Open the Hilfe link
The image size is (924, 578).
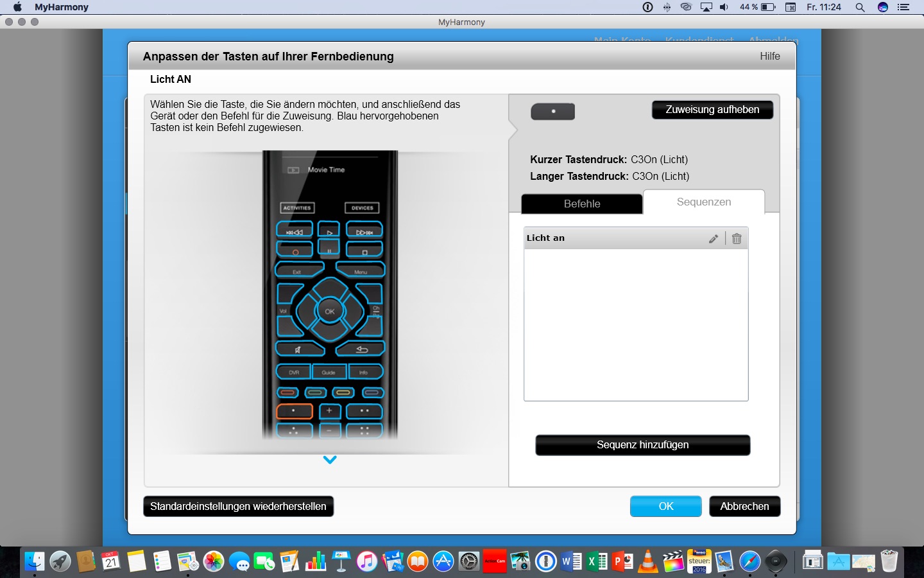(x=769, y=57)
